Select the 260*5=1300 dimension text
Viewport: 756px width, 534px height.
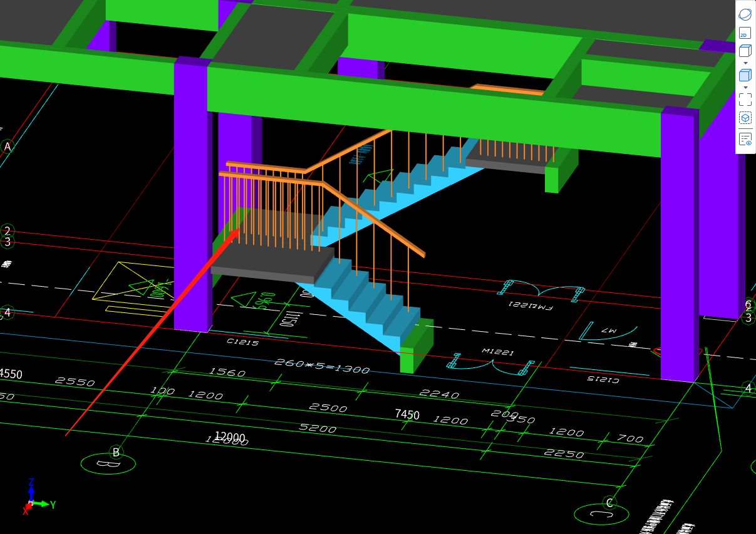(323, 366)
